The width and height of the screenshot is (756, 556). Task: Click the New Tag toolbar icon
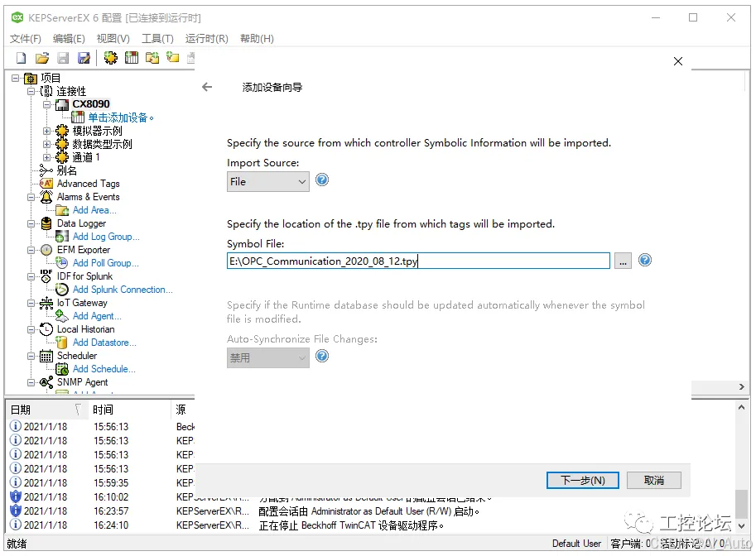pos(172,58)
